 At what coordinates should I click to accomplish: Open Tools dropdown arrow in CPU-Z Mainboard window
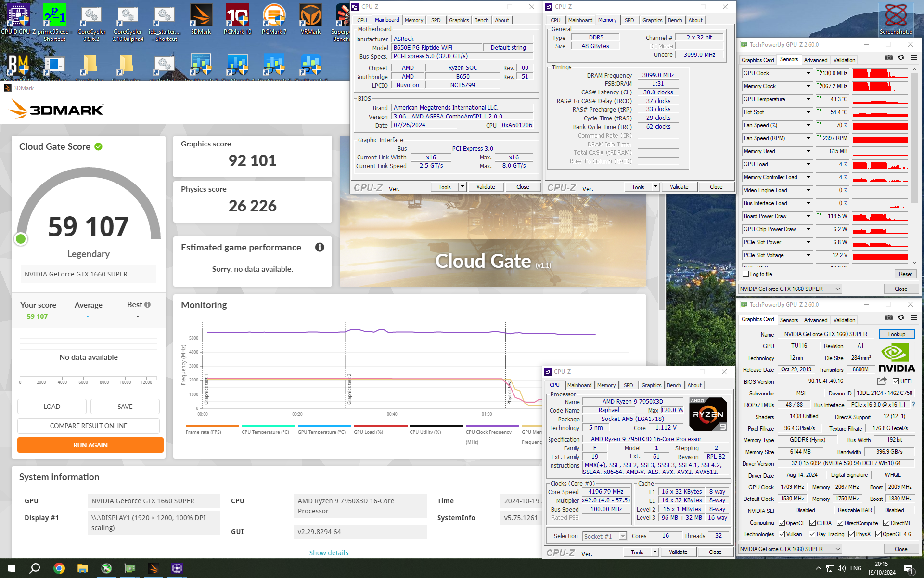[x=462, y=187]
